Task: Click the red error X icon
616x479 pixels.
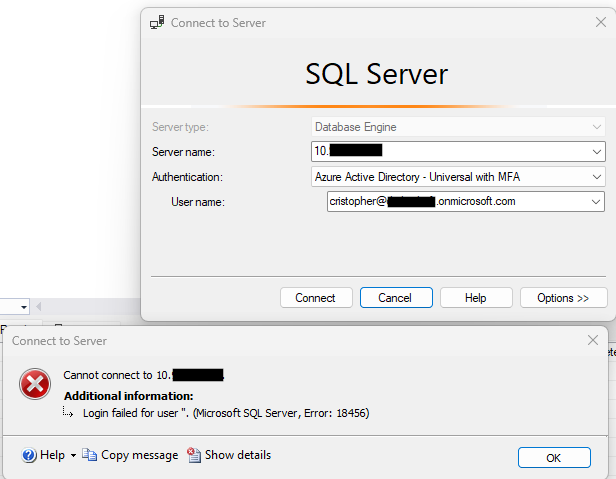Action: pyautogui.click(x=35, y=384)
